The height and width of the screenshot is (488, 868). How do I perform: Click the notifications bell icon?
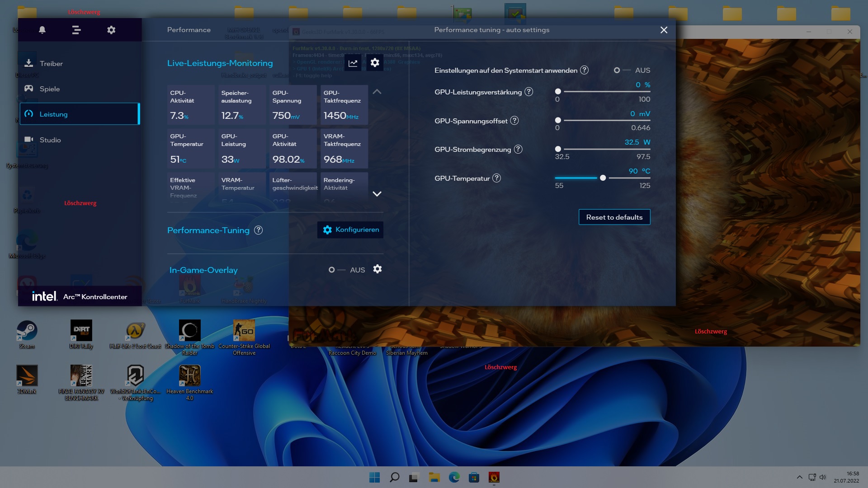(x=42, y=30)
